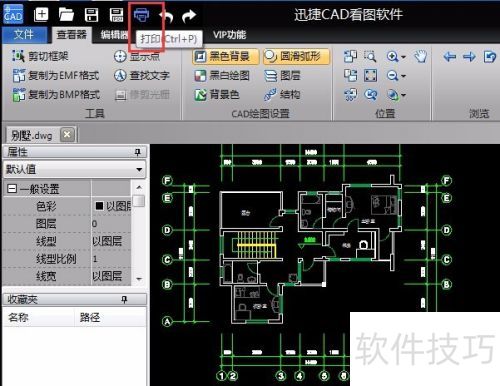This screenshot has height=386, width=500.
Task: Click 复制为EMF格式 copy as EMF button
Action: pos(56,76)
